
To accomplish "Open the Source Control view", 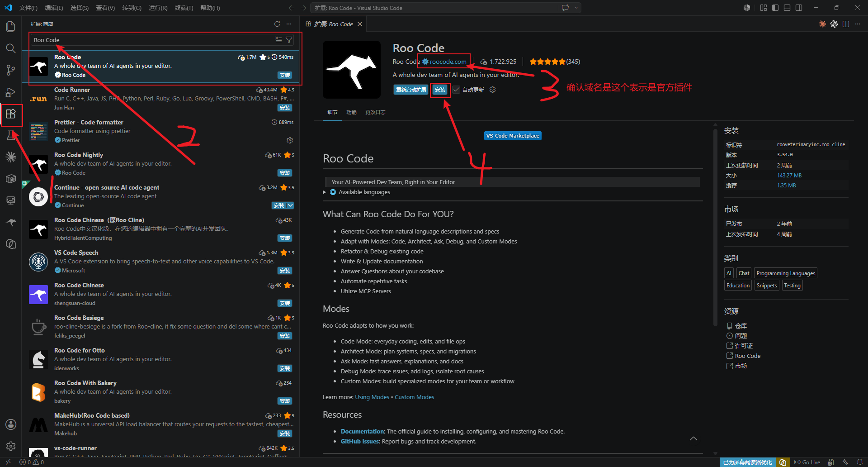I will pos(11,70).
